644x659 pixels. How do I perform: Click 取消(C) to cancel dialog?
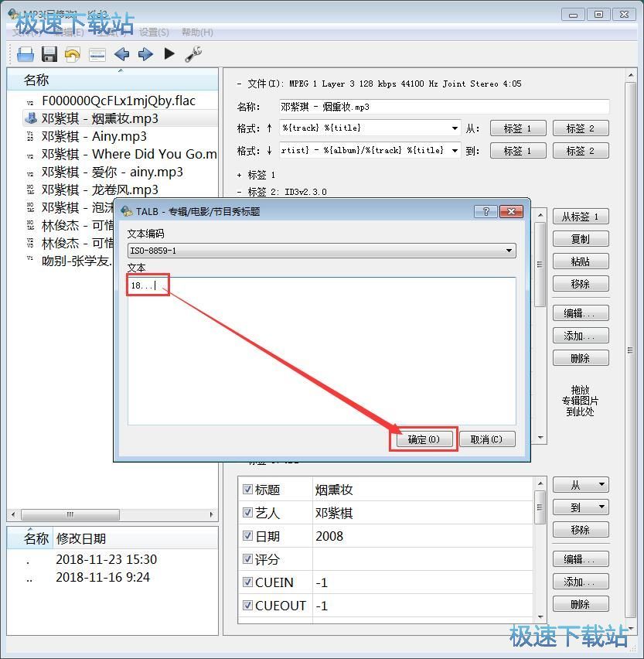click(487, 439)
